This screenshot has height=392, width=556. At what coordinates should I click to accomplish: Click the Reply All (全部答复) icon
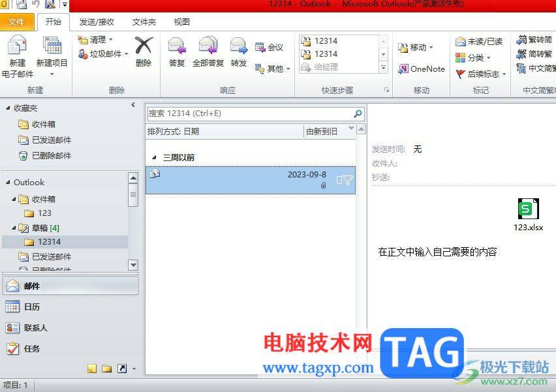coord(208,46)
